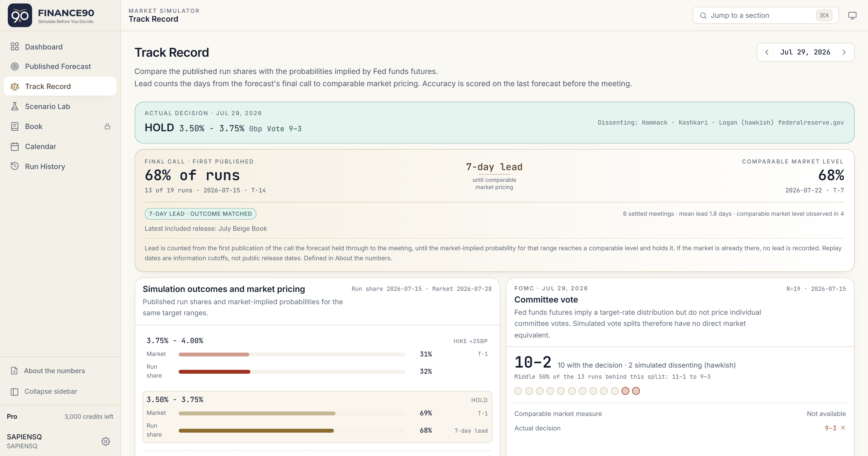Click the Dashboard grid icon
The width and height of the screenshot is (868, 456).
(14, 47)
